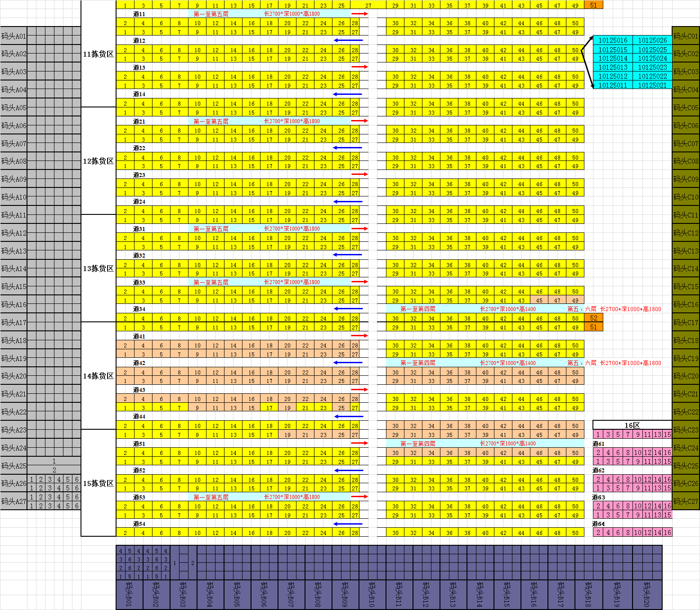Click the 码头A12 dock cell
The width and height of the screenshot is (700, 610).
(13, 233)
